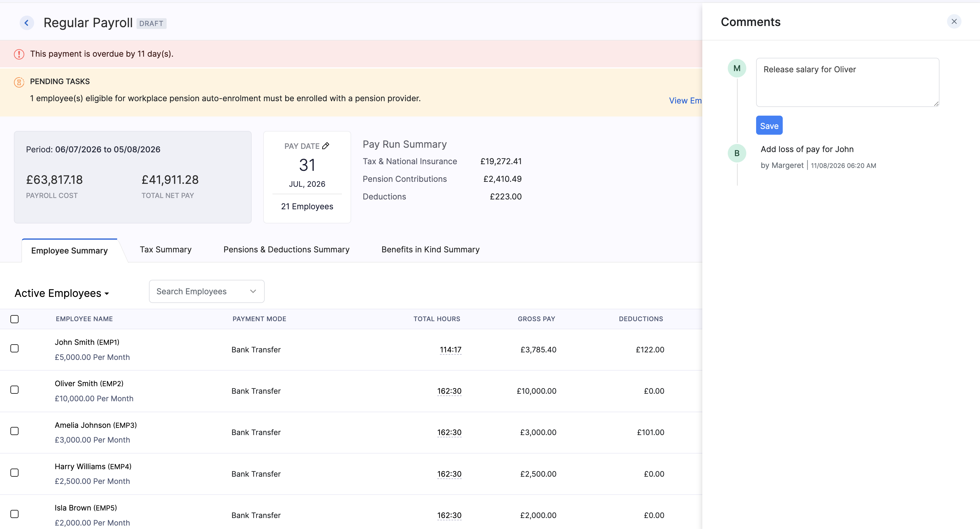Open the Employee Summary tab

click(70, 251)
